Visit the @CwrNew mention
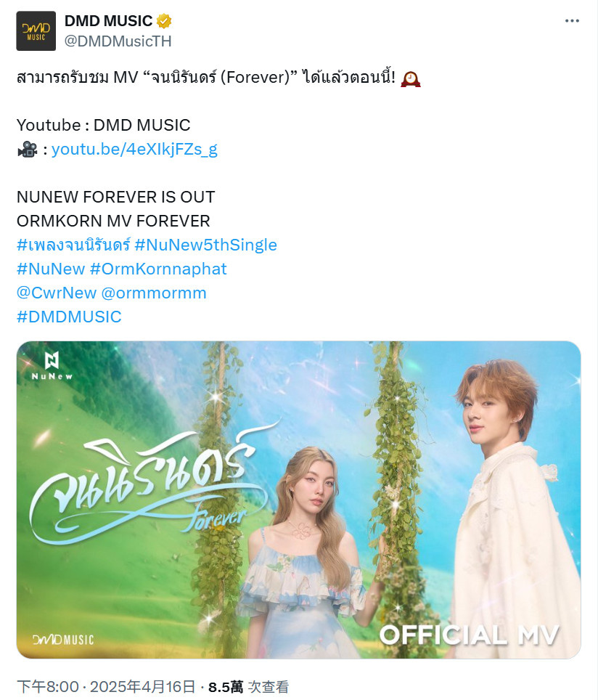This screenshot has width=598, height=700. click(57, 293)
